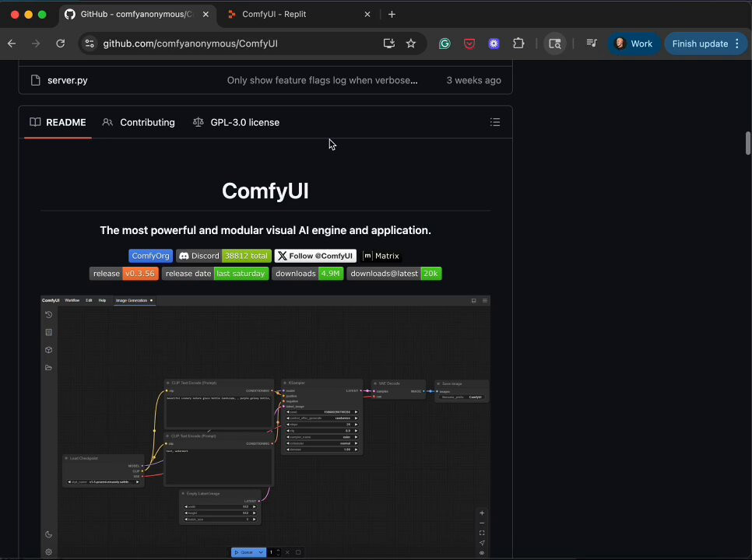752x560 pixels.
Task: Open site information icon in address bar
Action: tap(90, 44)
